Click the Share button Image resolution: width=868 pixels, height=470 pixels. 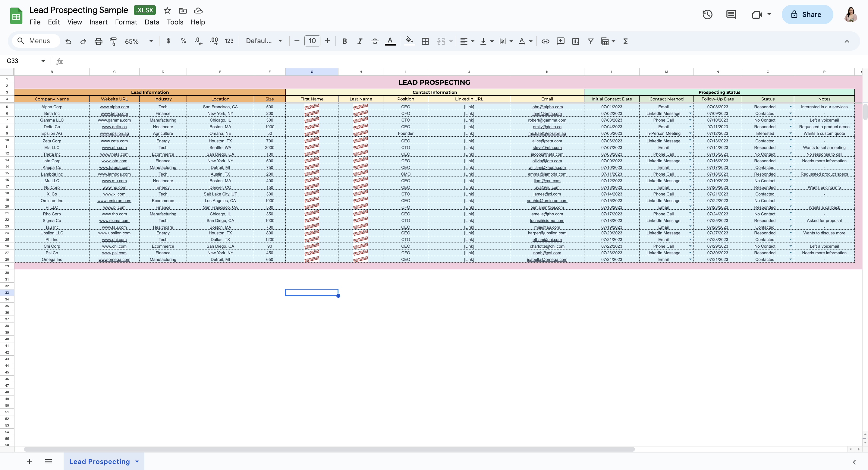tap(807, 14)
